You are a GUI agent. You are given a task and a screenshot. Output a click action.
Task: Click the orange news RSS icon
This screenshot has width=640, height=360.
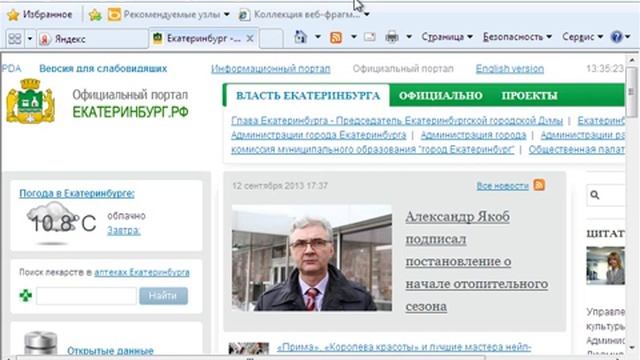point(539,185)
